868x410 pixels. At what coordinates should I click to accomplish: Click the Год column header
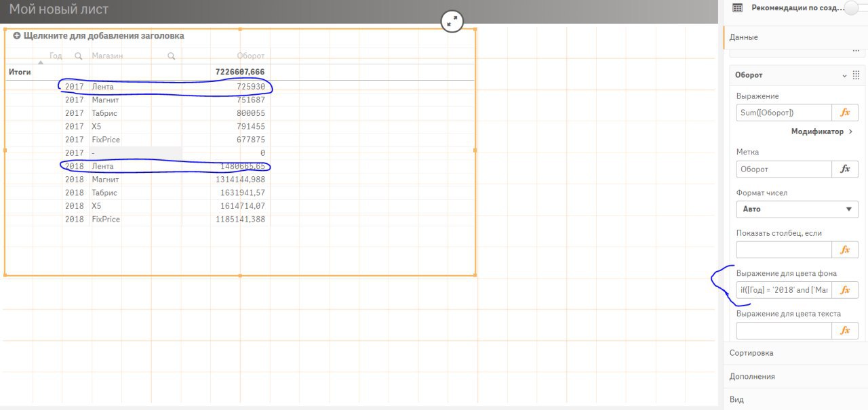(x=56, y=56)
